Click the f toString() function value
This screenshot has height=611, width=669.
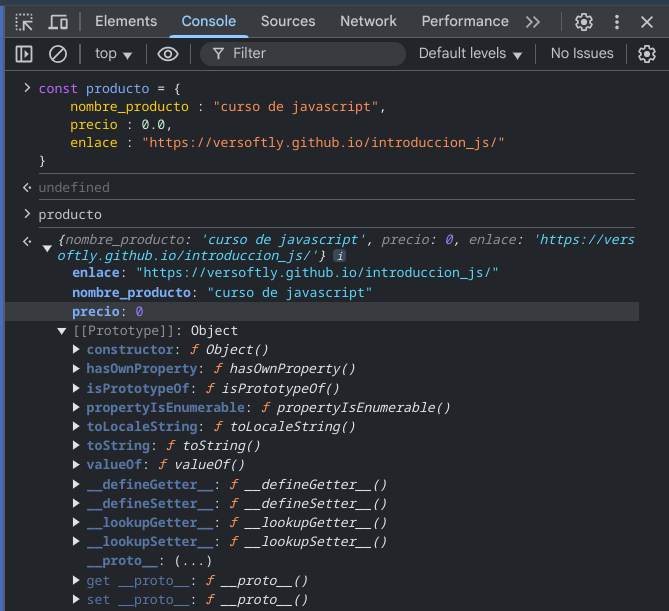(213, 445)
